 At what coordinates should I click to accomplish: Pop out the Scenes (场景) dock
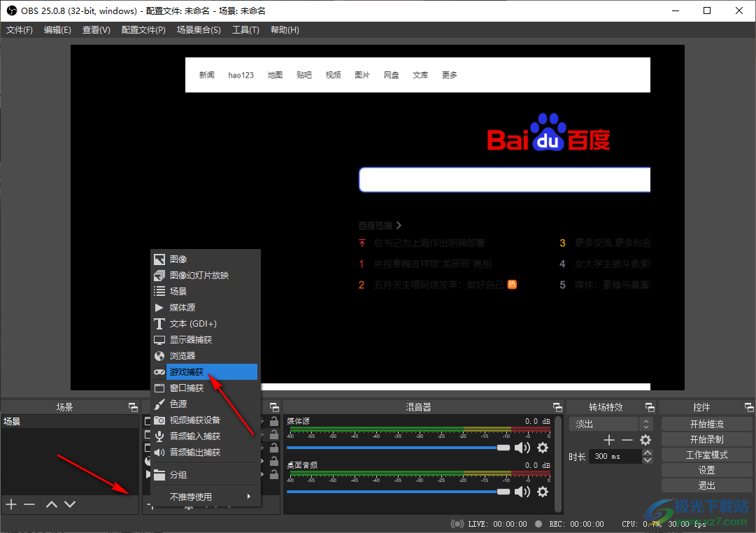(133, 407)
